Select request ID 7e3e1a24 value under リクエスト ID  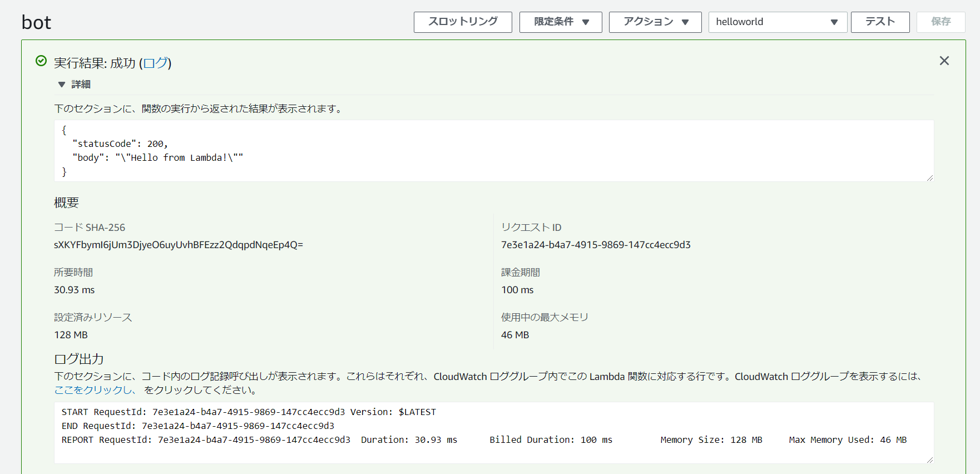[x=596, y=245]
